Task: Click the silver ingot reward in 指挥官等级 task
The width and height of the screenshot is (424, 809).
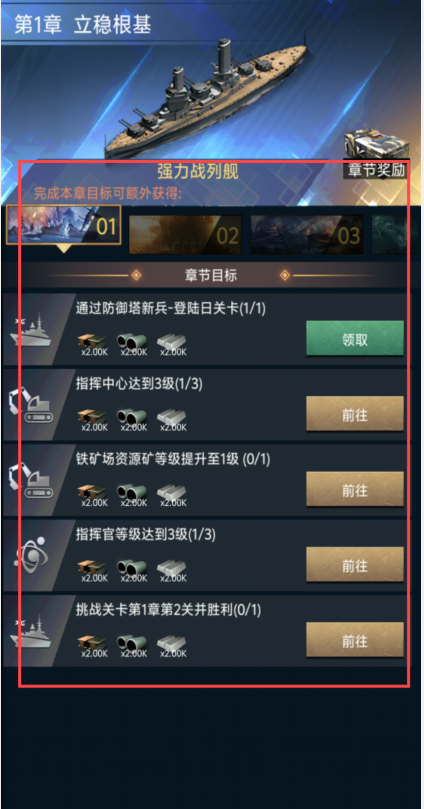Action: coord(172,568)
